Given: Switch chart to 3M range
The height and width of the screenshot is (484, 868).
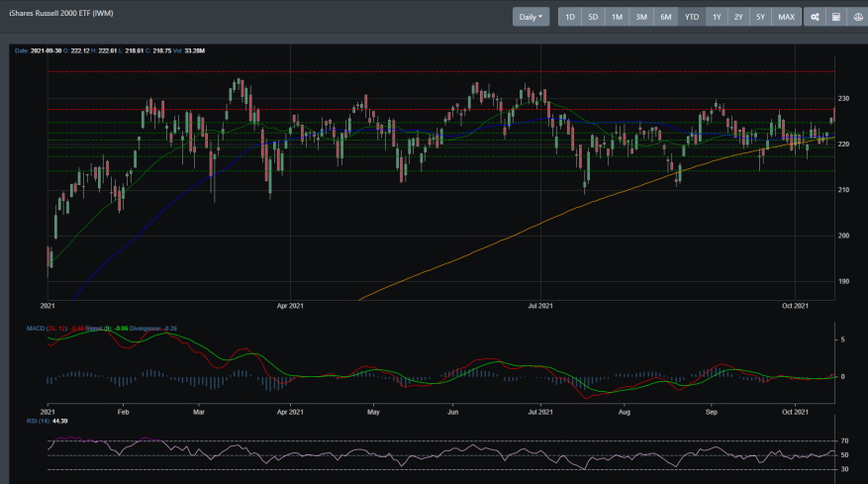Looking at the screenshot, I should (641, 17).
